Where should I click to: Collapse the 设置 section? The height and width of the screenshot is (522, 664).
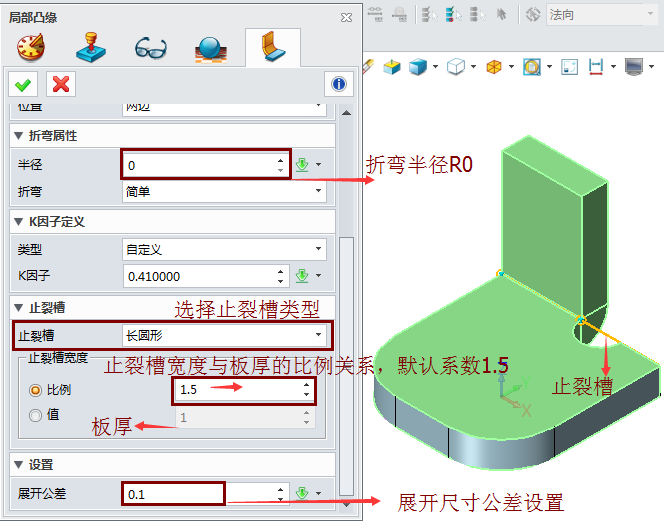18,465
